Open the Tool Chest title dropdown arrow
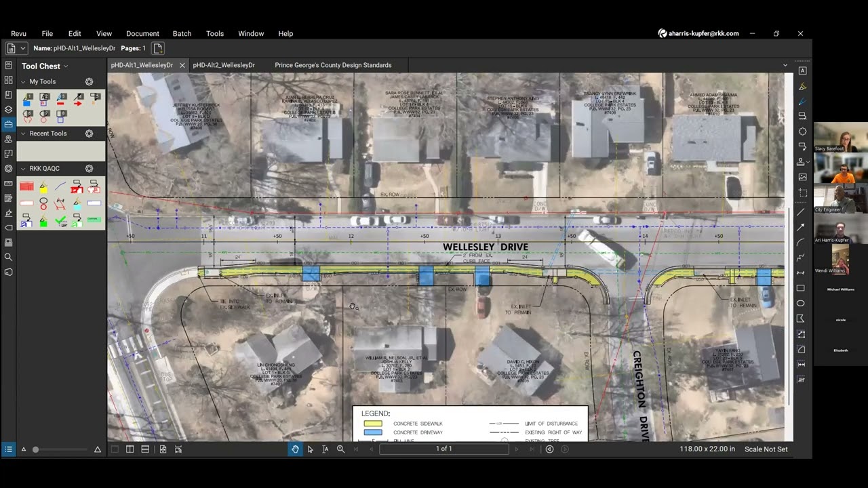The width and height of the screenshot is (868, 488). pos(66,66)
